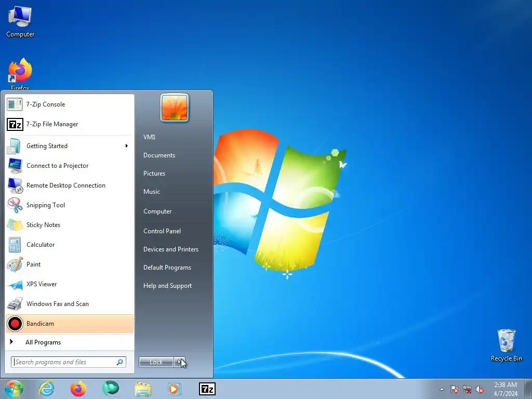Screen dimensions: 532x399
Task: Expand All Programs list
Action: (70, 342)
